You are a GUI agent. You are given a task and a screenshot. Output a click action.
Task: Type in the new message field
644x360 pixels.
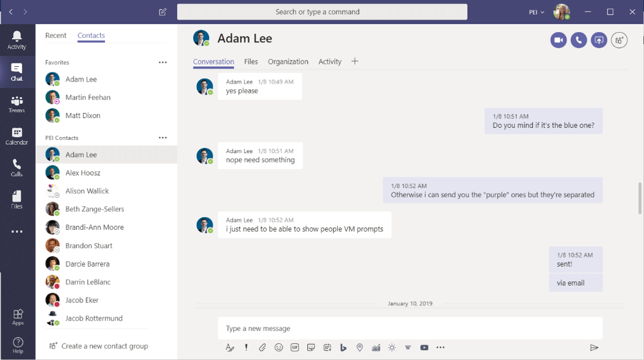409,328
